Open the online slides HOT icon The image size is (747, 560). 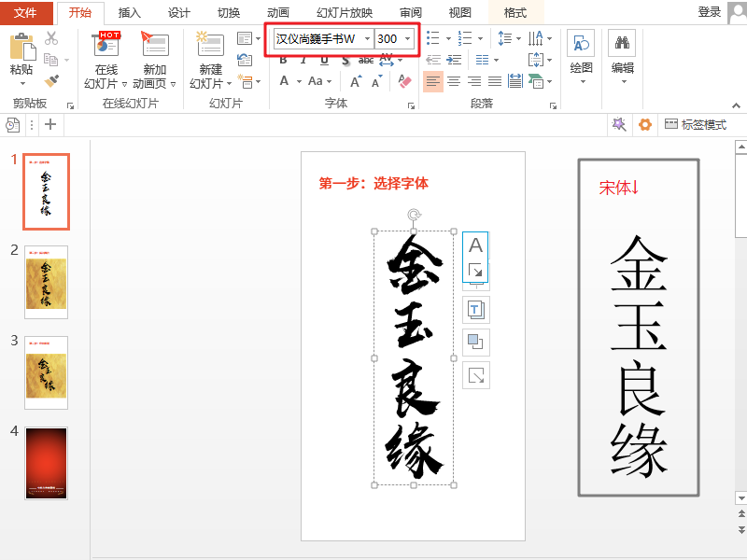click(106, 46)
